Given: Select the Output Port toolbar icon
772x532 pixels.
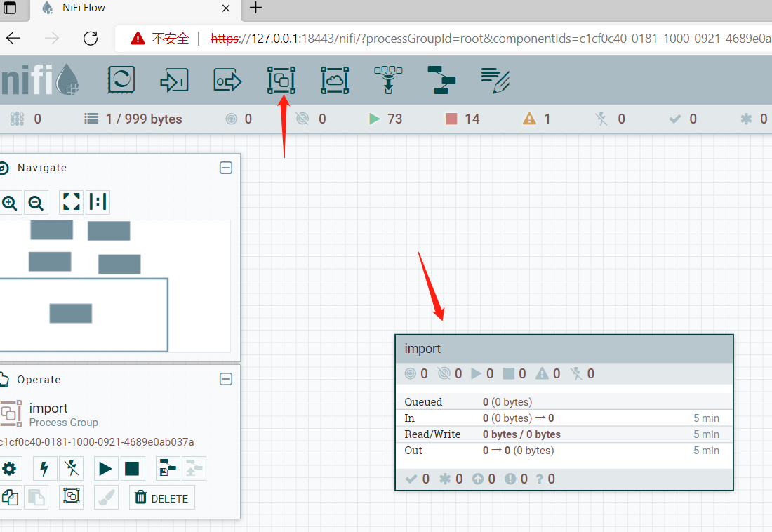Looking at the screenshot, I should [x=227, y=81].
